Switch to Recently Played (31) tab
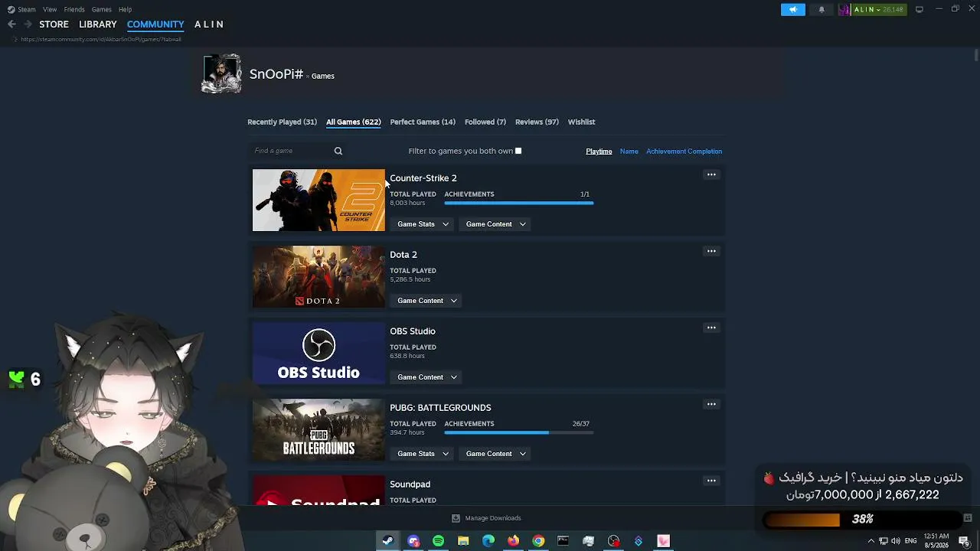This screenshot has width=980, height=551. (x=282, y=122)
